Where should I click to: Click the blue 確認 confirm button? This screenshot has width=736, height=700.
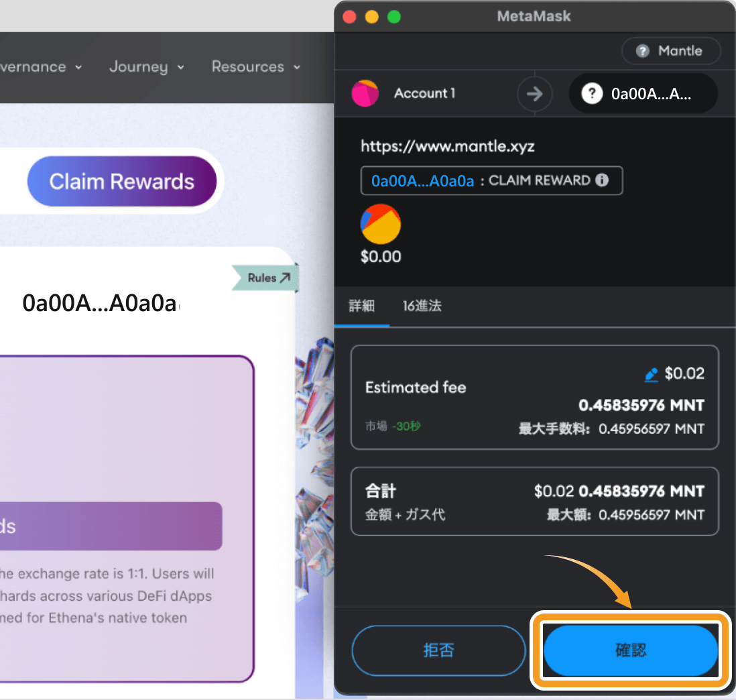630,650
